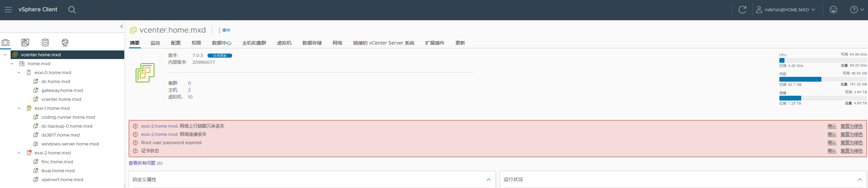The image size is (868, 188).
Task: Select the home.mxd datacenter
Action: 39,63
